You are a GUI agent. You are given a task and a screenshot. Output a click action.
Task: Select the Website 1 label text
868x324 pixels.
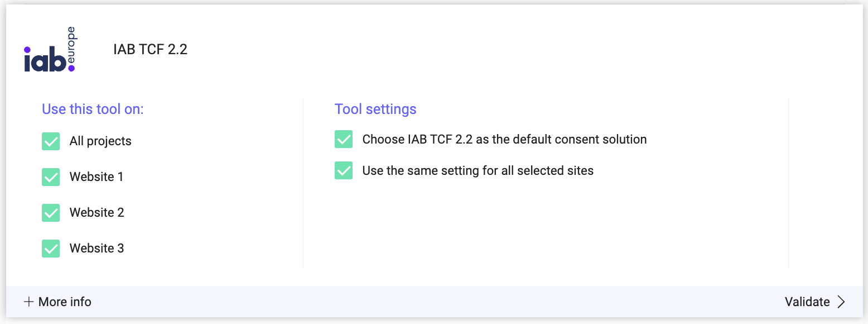pos(97,177)
